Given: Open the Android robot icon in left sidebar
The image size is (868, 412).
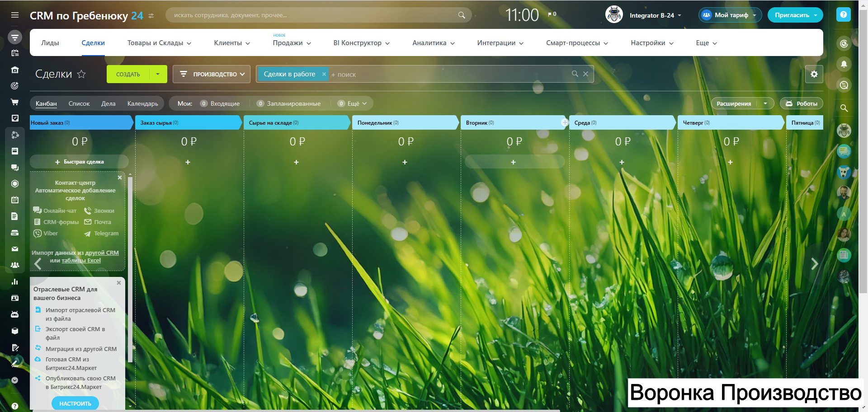Looking at the screenshot, I should pyautogui.click(x=15, y=314).
